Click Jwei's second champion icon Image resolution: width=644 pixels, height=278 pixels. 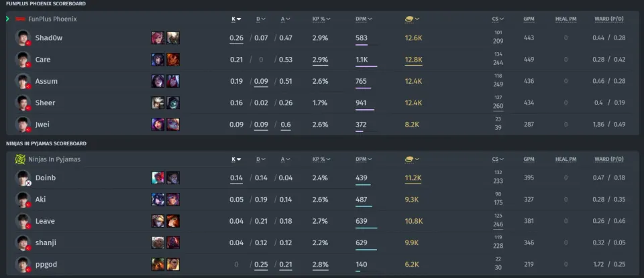tap(173, 124)
